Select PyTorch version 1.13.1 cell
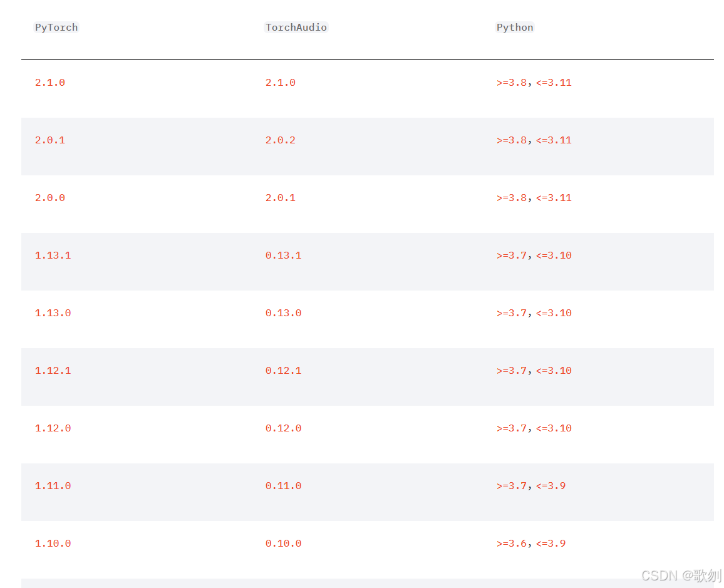The image size is (724, 588). pyautogui.click(x=53, y=255)
